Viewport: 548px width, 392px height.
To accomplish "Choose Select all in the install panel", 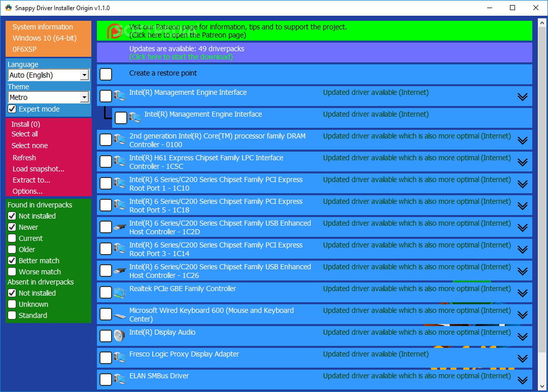I will click(25, 134).
